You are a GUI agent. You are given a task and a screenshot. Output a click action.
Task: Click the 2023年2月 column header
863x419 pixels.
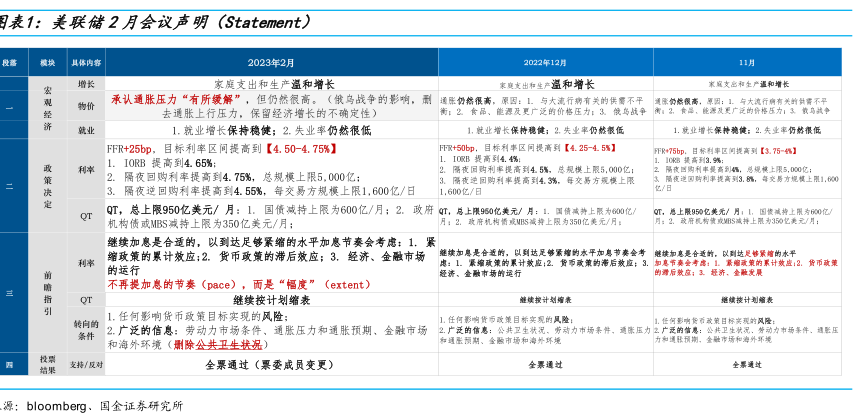click(271, 62)
